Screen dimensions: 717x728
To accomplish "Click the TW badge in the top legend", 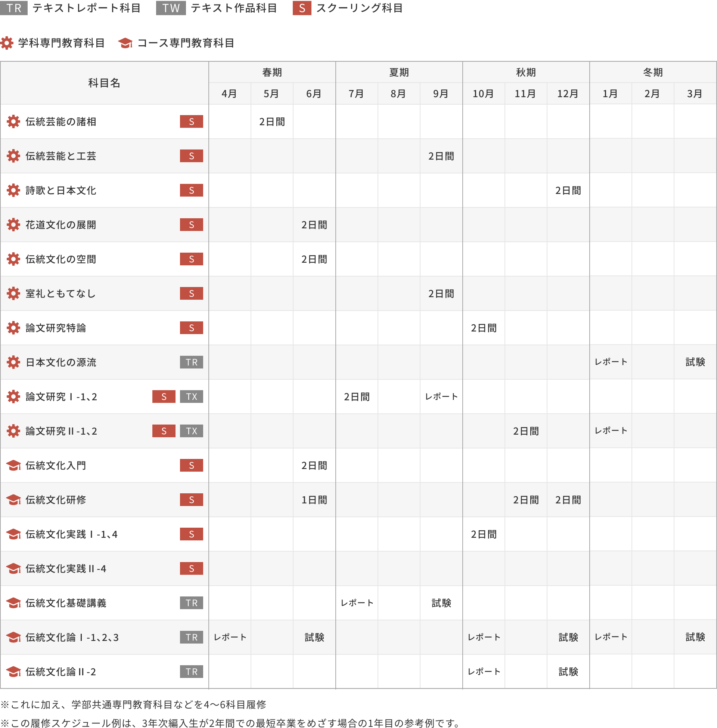I will coord(171,8).
